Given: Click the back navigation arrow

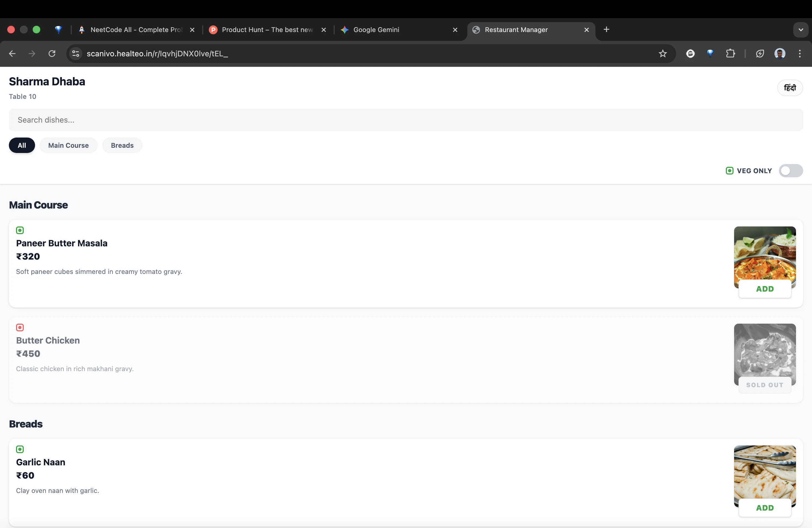Looking at the screenshot, I should pyautogui.click(x=12, y=54).
